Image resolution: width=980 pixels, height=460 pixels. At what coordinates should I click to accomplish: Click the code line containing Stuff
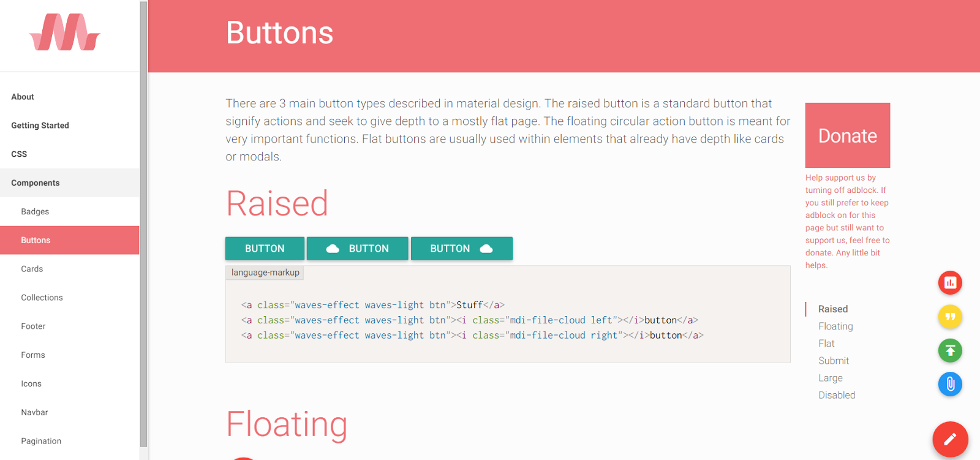372,305
